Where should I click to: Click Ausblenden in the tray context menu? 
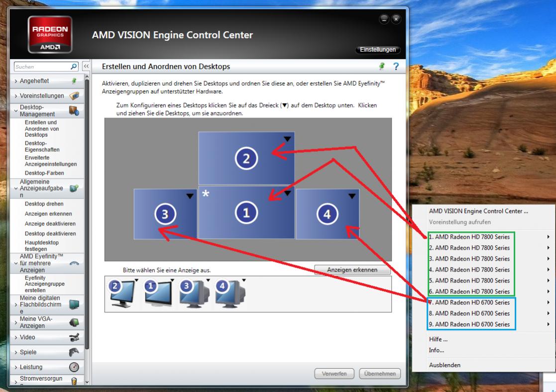pos(445,365)
